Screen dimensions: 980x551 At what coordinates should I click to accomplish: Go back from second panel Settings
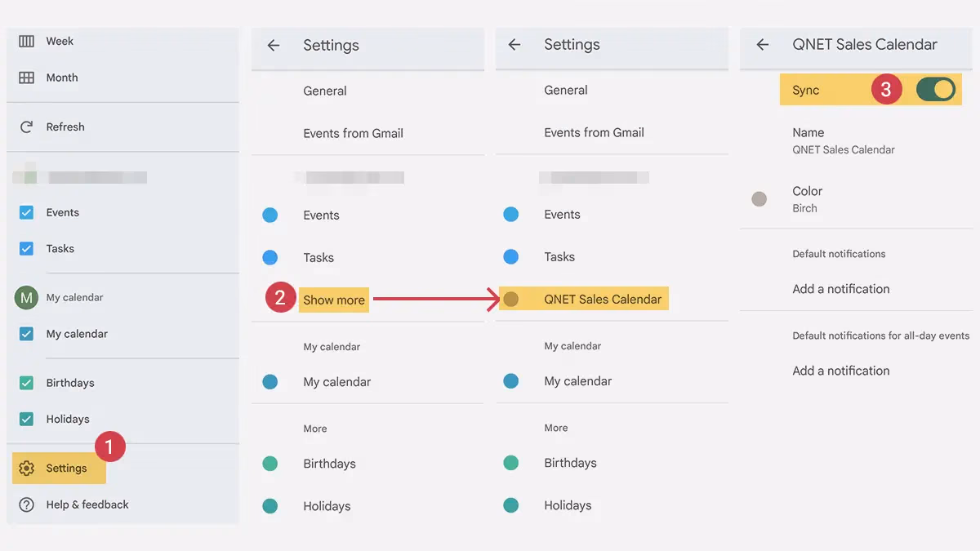click(x=274, y=46)
